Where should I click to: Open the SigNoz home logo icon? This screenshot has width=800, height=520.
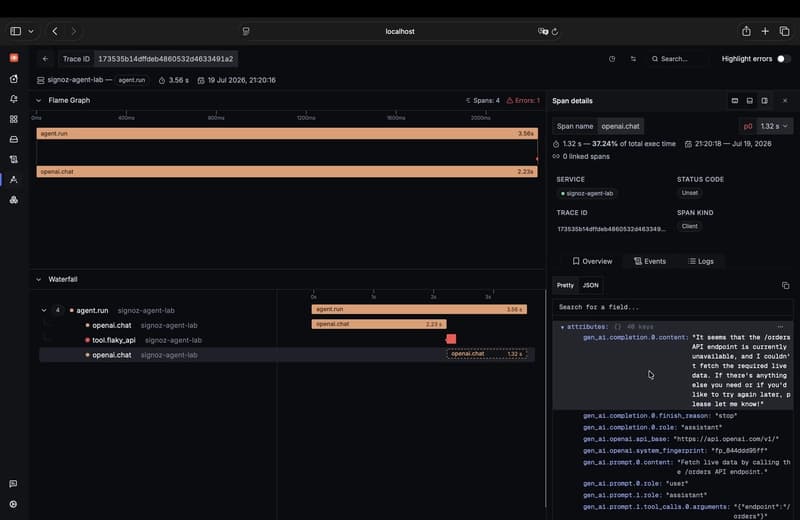pyautogui.click(x=14, y=58)
